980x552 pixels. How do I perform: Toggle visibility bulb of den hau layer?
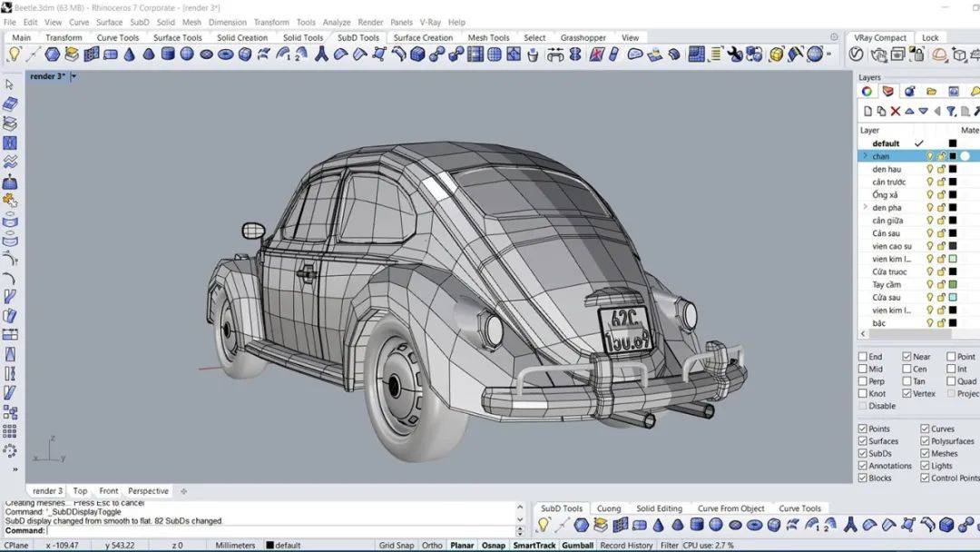[x=929, y=169]
